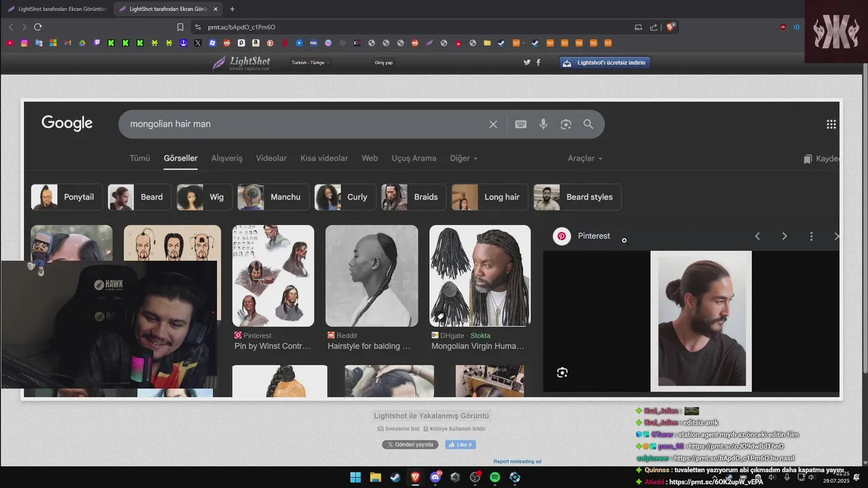Bookmark this page icon in address bar

click(x=180, y=27)
